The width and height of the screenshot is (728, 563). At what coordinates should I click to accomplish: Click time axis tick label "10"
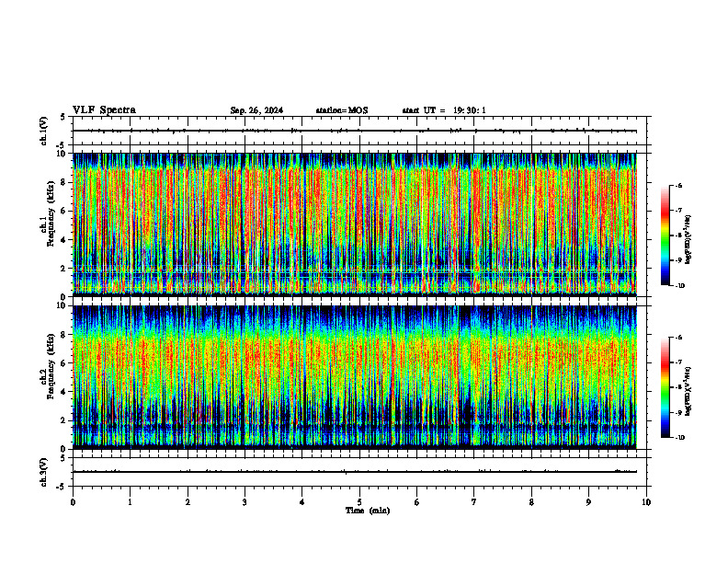[646, 502]
